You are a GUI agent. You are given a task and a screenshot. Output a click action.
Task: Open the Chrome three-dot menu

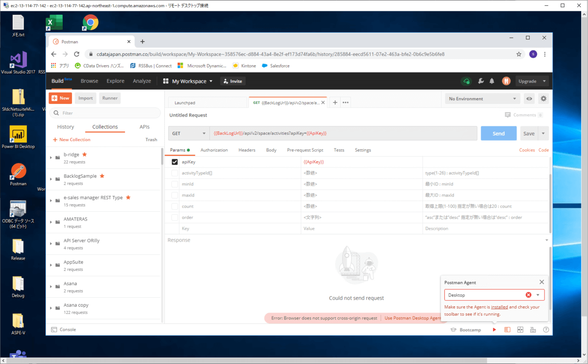544,54
